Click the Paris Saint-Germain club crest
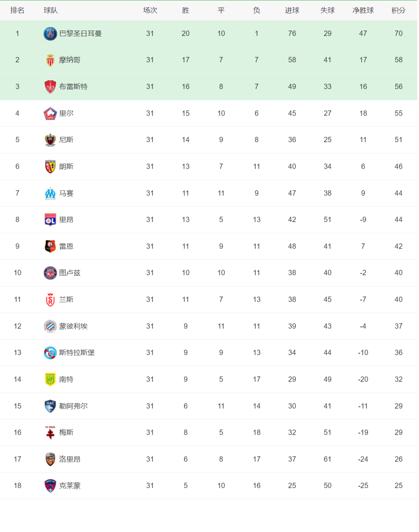This screenshot has height=532, width=419. [50, 34]
